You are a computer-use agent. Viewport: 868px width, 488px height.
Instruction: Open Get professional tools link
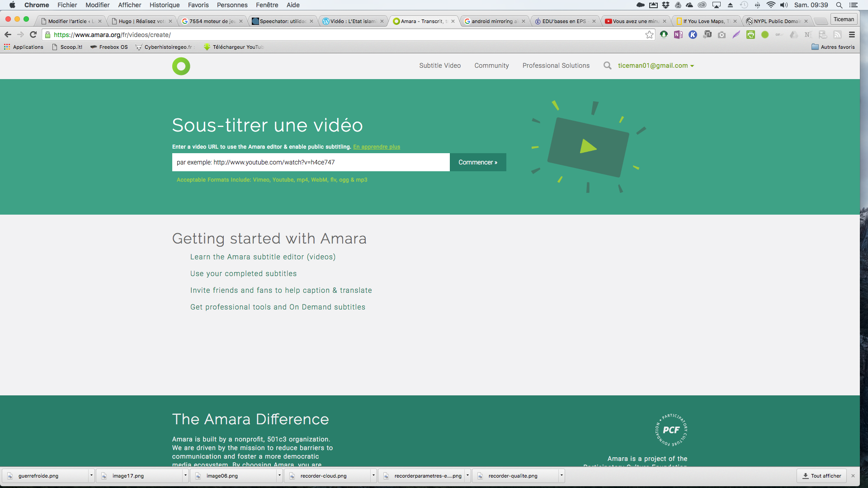[x=278, y=307]
